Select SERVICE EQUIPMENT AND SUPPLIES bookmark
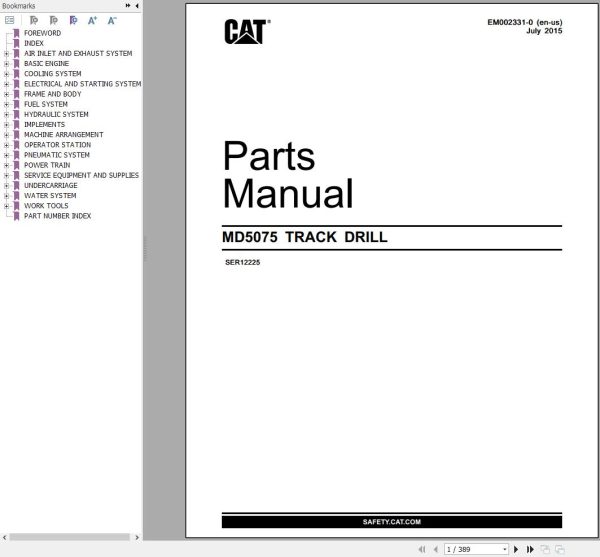 pyautogui.click(x=81, y=175)
